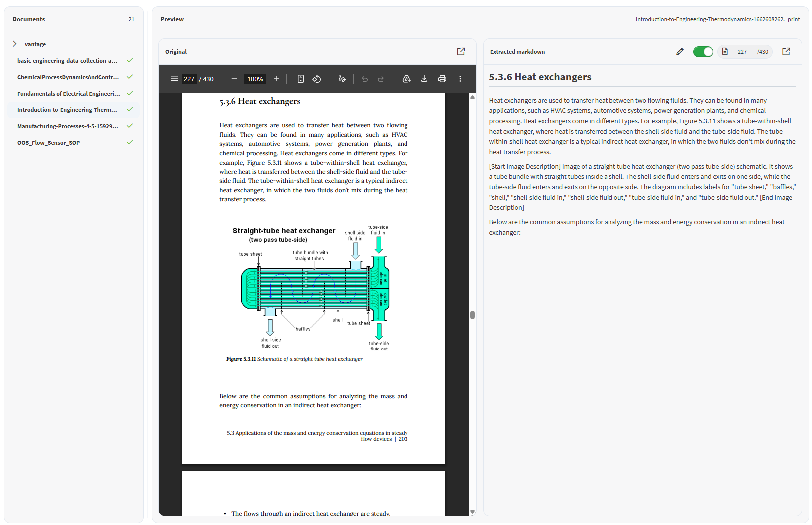
Task: Select the draw annotation tool
Action: click(x=342, y=79)
